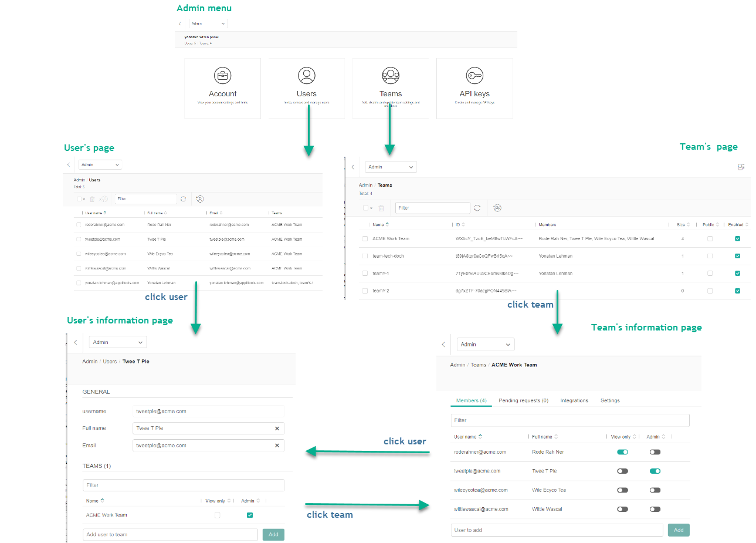
Task: Uncheck Enabled checkbox for team-tech-doch
Action: pyautogui.click(x=737, y=256)
